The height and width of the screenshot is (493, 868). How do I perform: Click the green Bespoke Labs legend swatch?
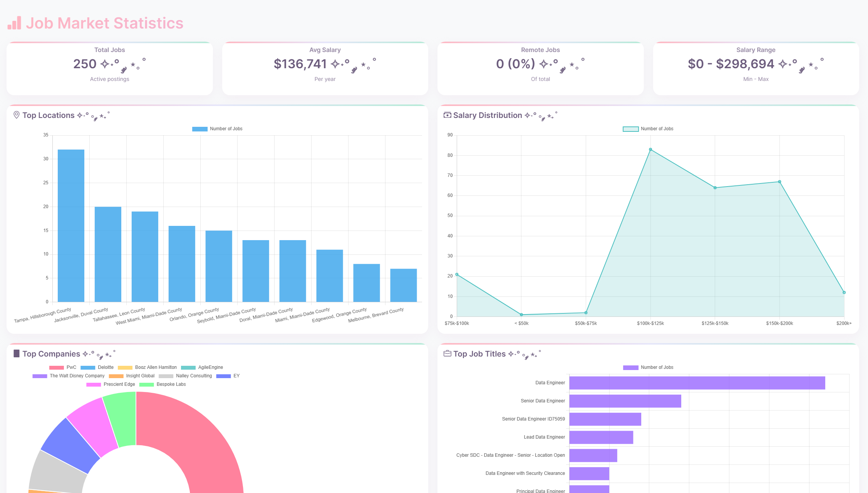[x=147, y=385]
